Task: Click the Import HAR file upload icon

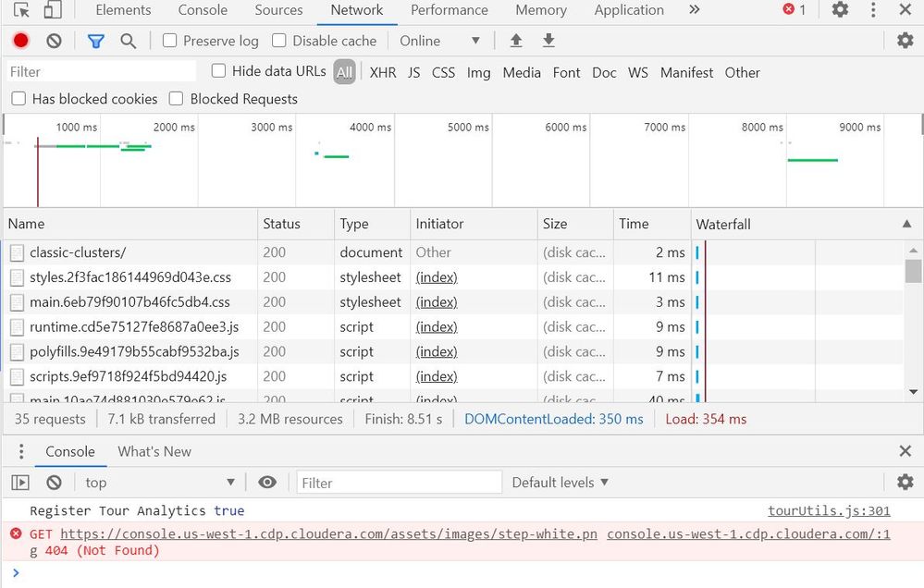Action: [516, 41]
